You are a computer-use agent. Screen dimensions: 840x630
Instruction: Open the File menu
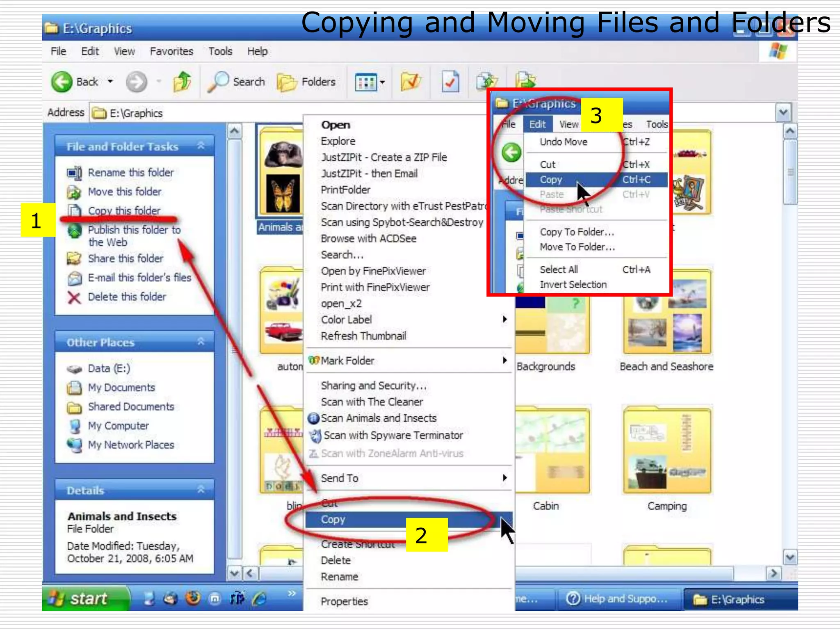point(58,51)
